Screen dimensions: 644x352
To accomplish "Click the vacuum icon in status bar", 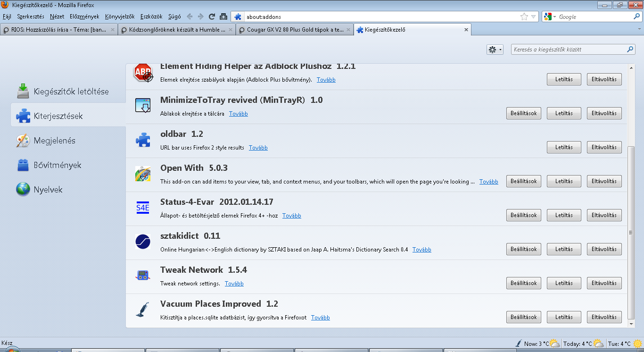I will [519, 343].
